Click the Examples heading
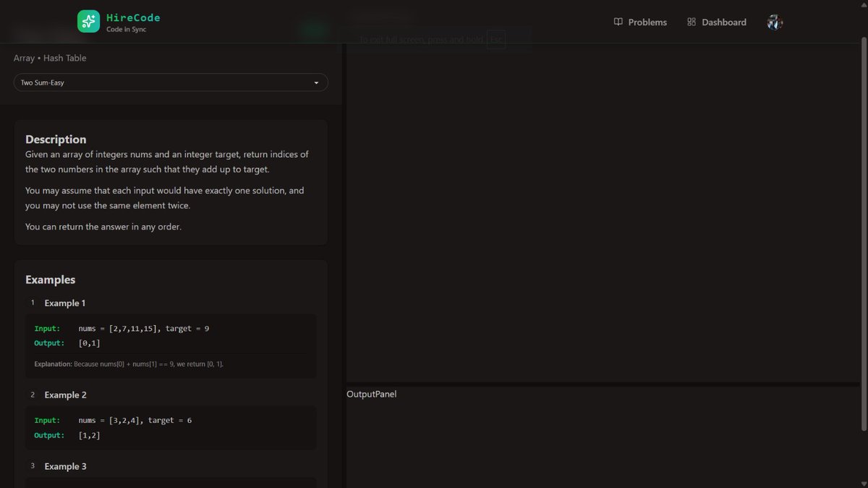The width and height of the screenshot is (868, 488). tap(50, 279)
